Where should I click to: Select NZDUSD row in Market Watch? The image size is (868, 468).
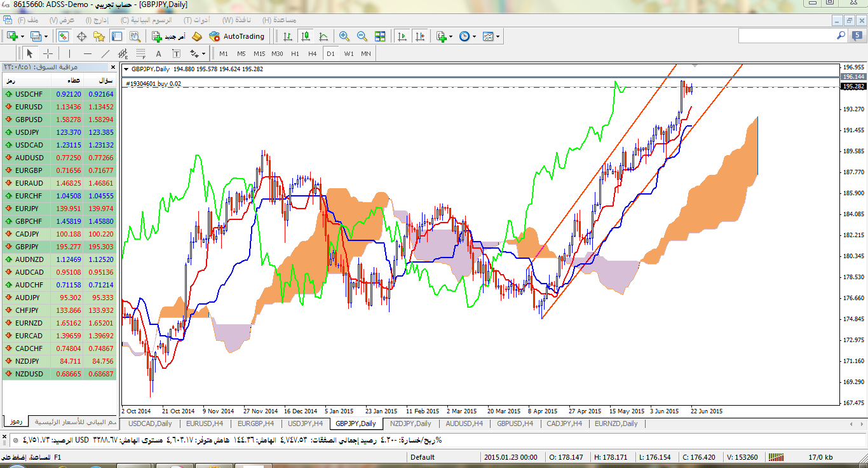(x=60, y=374)
